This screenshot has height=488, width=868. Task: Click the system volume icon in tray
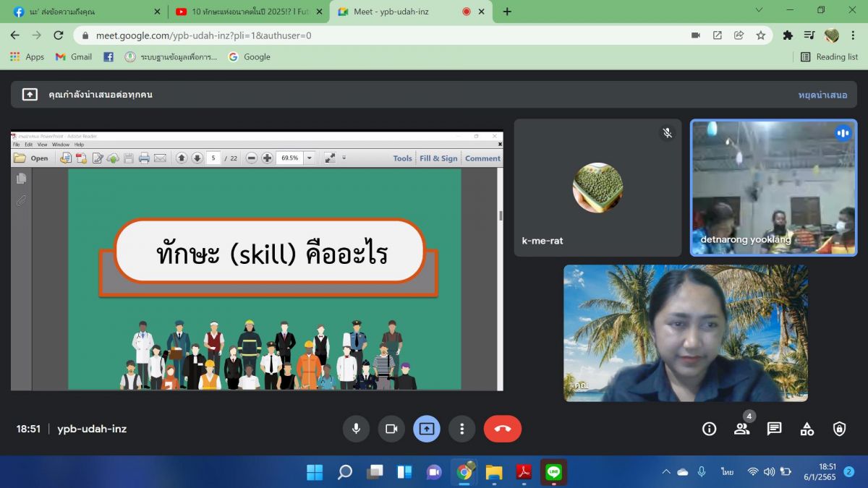tap(769, 472)
